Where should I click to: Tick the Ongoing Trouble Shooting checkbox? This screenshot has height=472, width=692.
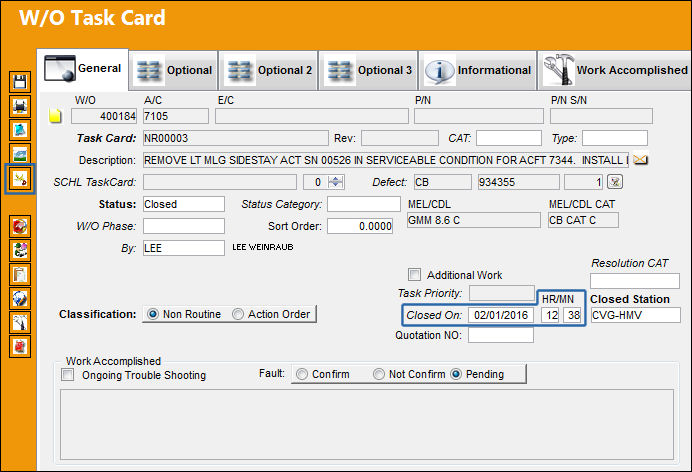[68, 375]
